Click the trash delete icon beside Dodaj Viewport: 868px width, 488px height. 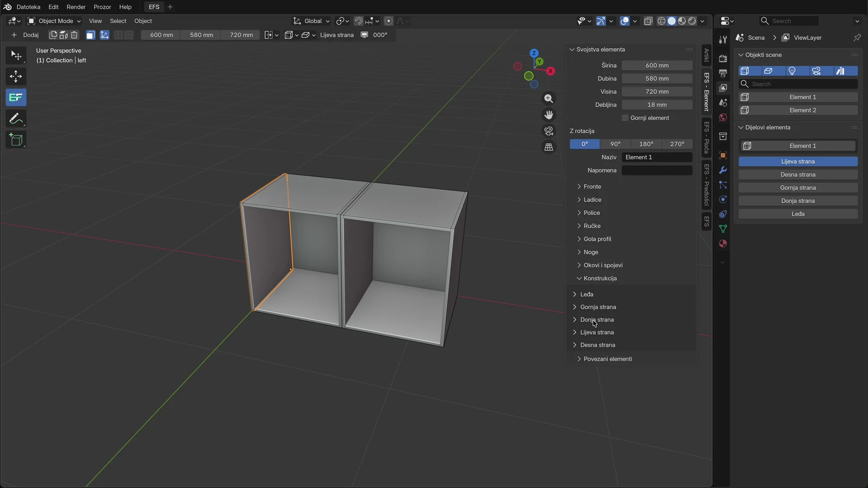click(74, 35)
